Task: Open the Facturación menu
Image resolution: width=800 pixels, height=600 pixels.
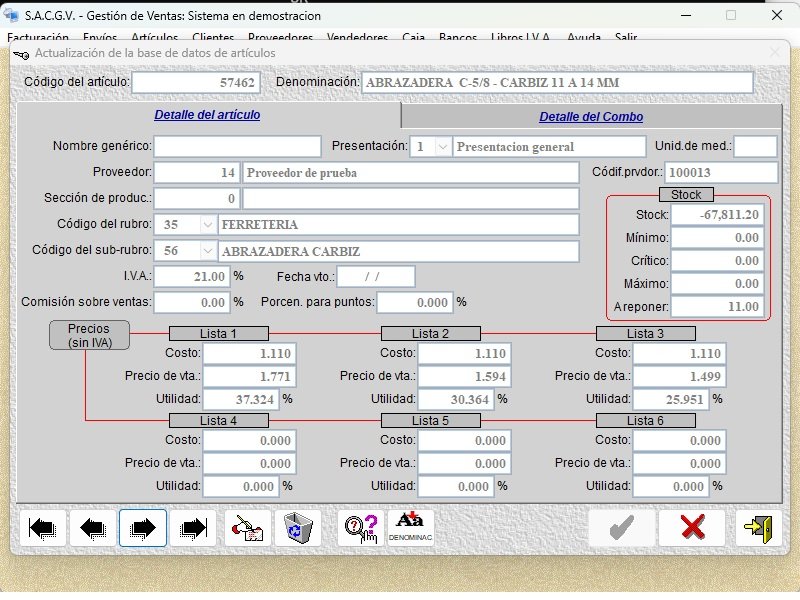Action: [x=38, y=37]
